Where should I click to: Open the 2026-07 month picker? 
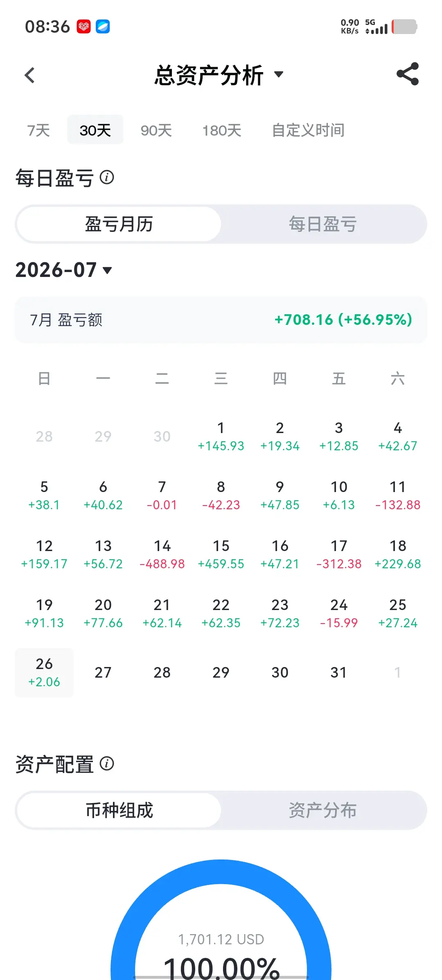pos(63,270)
